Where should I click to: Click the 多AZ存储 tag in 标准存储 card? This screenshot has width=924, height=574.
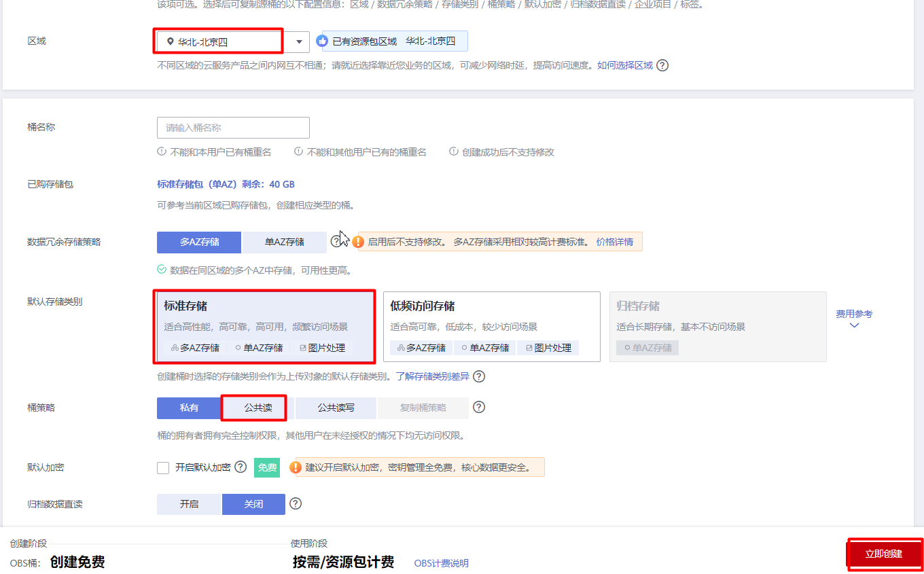click(x=195, y=348)
